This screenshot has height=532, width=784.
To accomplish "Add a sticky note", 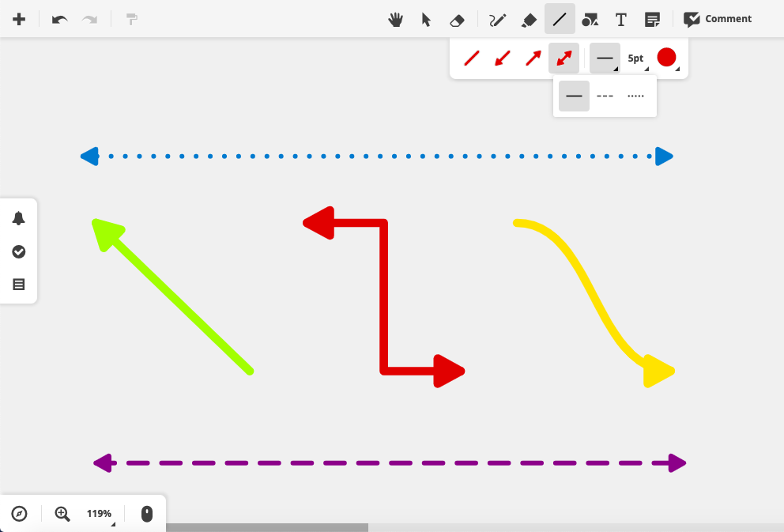I will (x=652, y=20).
